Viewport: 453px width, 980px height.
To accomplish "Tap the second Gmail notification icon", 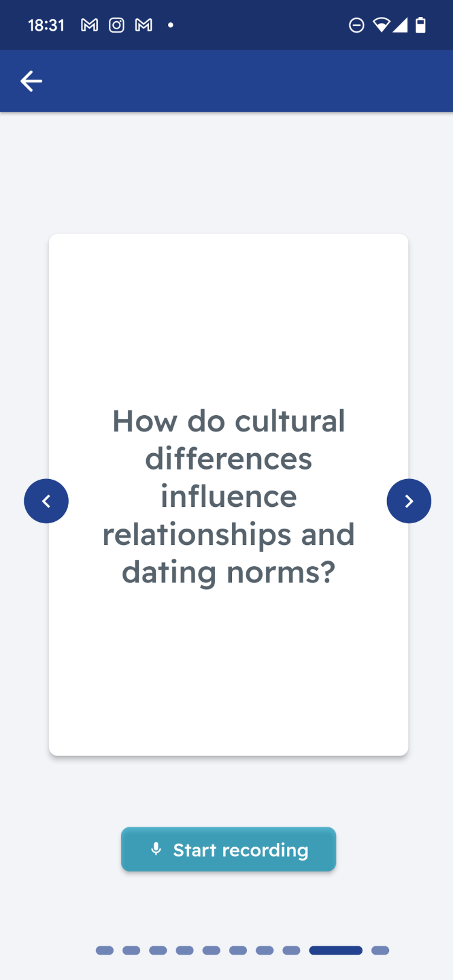I will pyautogui.click(x=144, y=25).
